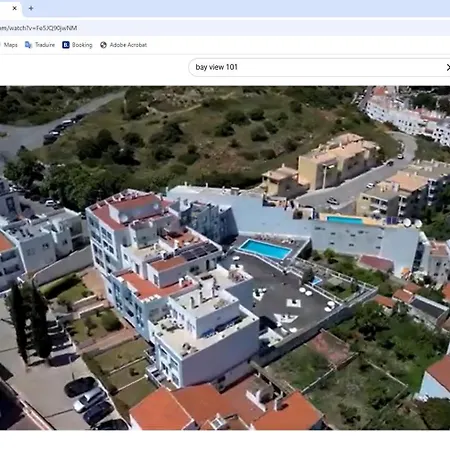450x450 pixels.
Task: Close the current browser tab
Action: coord(14,8)
